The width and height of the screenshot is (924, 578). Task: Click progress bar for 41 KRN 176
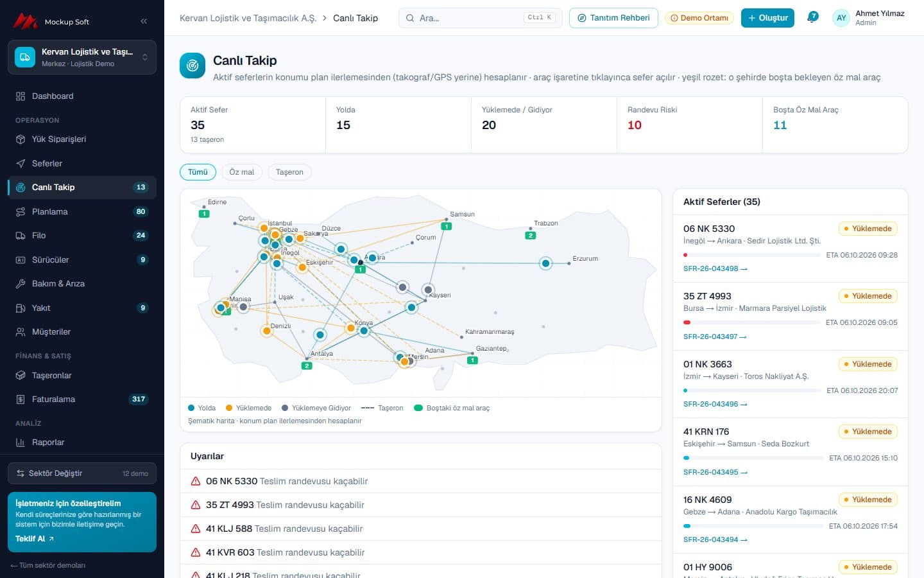(753, 458)
